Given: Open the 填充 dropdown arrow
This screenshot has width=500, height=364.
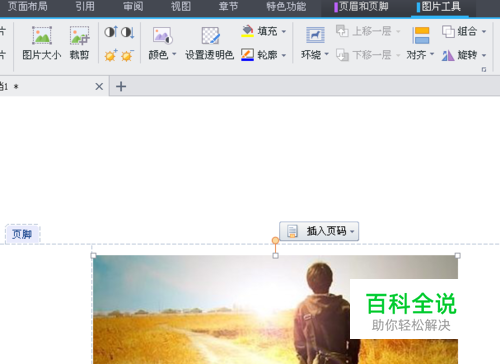Looking at the screenshot, I should 284,32.
